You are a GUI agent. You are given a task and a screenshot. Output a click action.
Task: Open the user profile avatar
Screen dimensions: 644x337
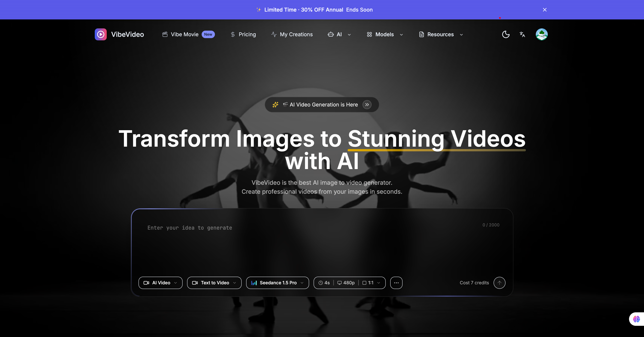click(542, 35)
